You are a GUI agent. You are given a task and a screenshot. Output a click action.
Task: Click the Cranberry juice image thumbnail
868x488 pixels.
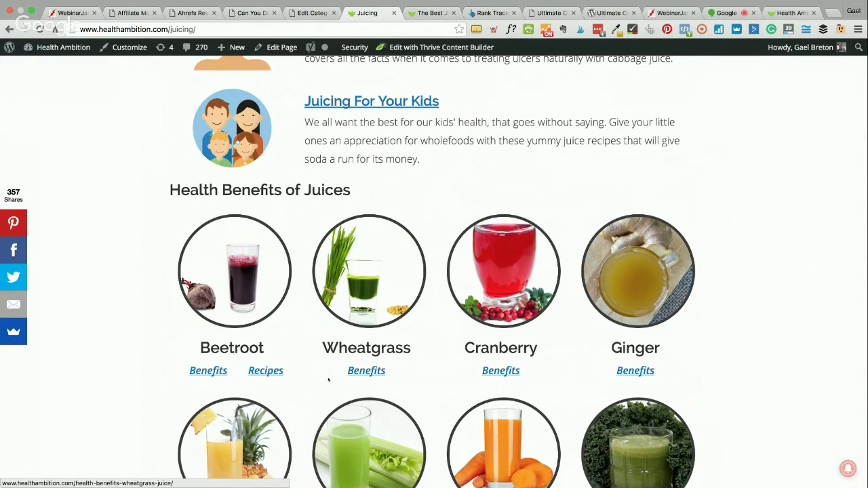click(x=503, y=271)
